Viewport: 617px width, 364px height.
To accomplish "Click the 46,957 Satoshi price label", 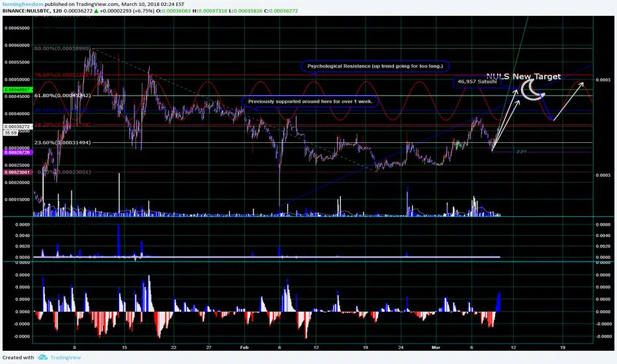I will [x=477, y=81].
